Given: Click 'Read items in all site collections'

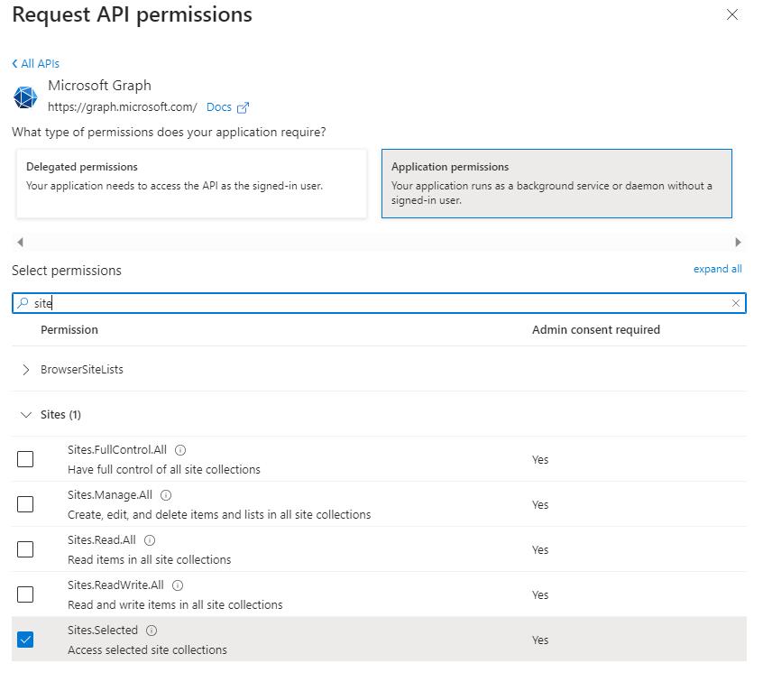Looking at the screenshot, I should click(150, 560).
